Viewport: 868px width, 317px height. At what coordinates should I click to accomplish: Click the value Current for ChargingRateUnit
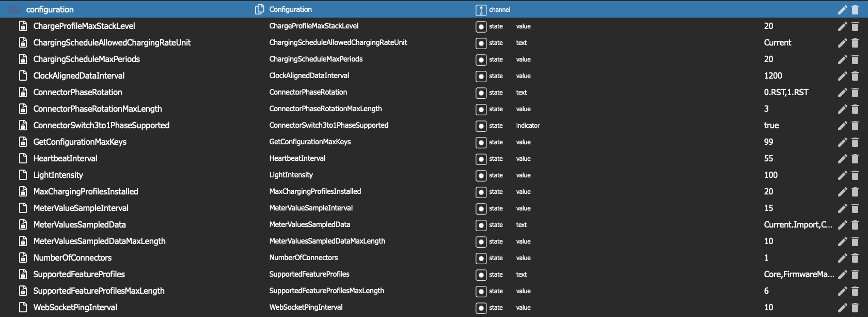pyautogui.click(x=778, y=42)
